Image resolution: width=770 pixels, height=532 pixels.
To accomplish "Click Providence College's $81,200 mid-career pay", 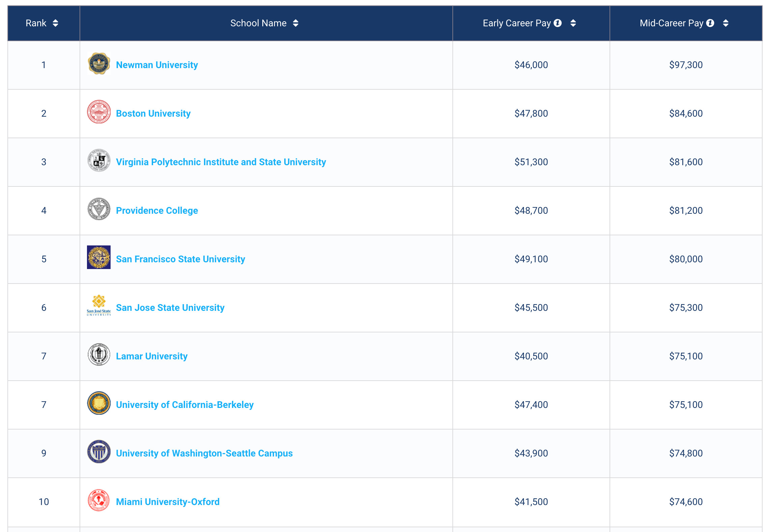I will [686, 211].
